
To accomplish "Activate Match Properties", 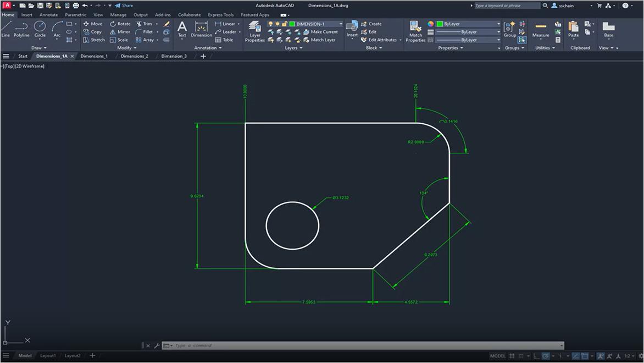I will pos(415,31).
